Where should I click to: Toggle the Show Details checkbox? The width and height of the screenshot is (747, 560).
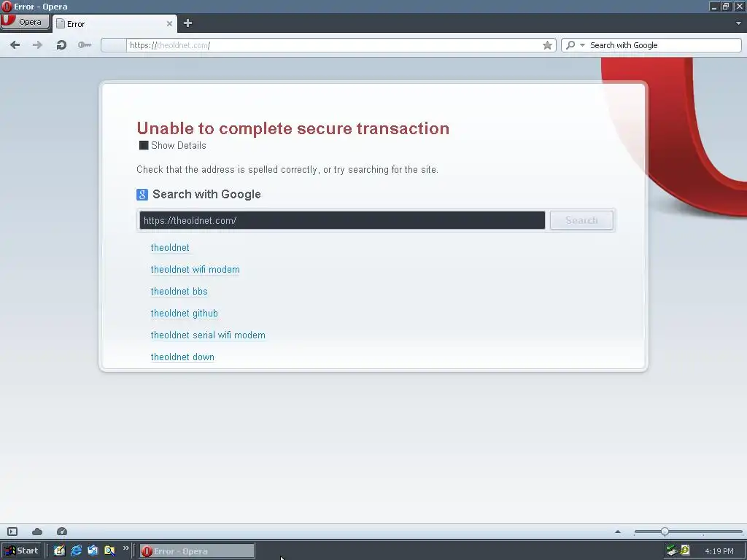click(x=144, y=145)
